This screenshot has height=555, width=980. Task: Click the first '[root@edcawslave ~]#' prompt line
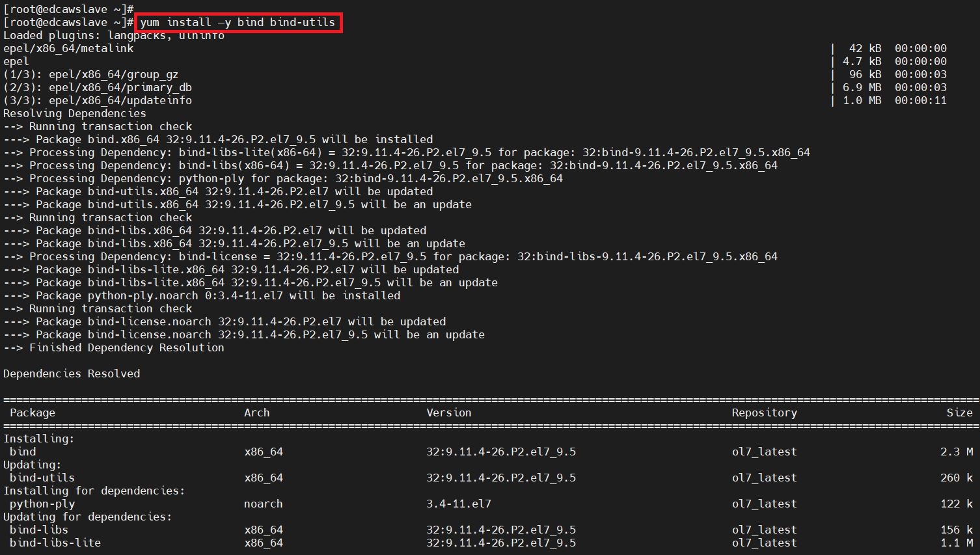point(68,9)
